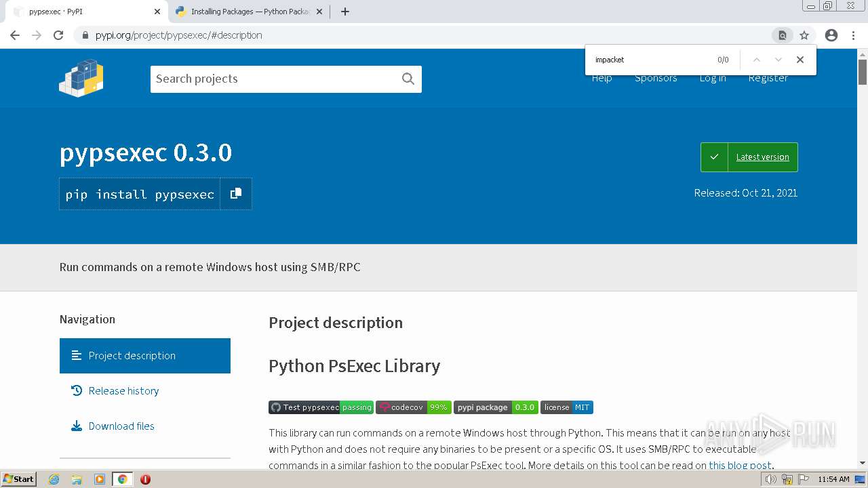Go forward in the browser
The width and height of the screenshot is (868, 488).
[37, 35]
